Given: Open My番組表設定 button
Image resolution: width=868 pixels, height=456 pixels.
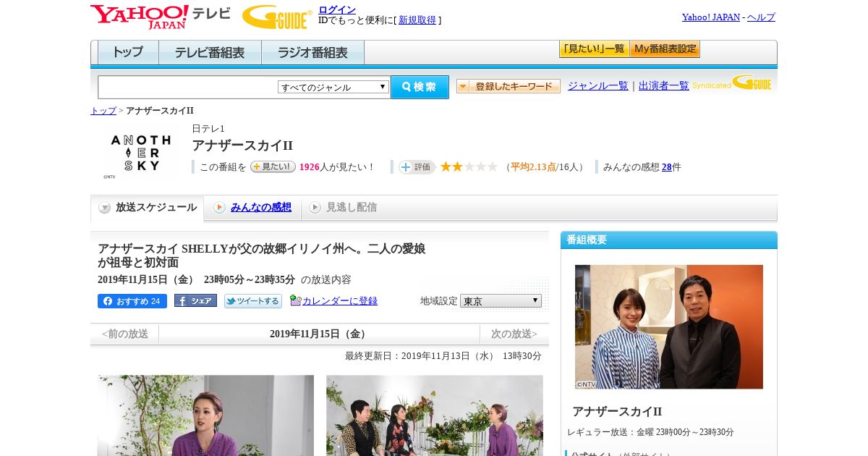Looking at the screenshot, I should (x=665, y=49).
